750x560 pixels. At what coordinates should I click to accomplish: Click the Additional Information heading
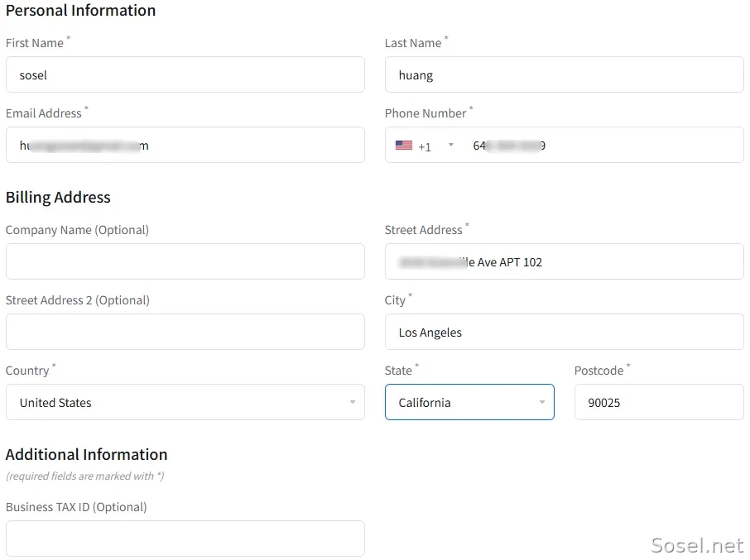tap(87, 454)
